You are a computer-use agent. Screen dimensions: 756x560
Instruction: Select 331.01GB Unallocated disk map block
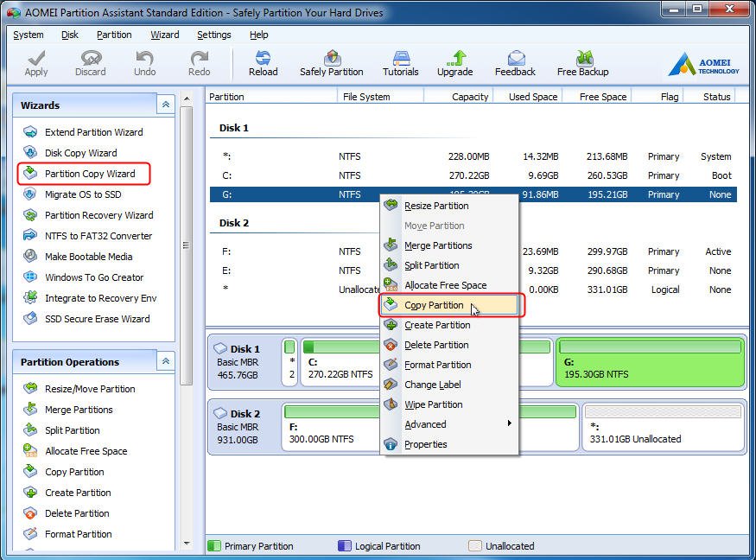pyautogui.click(x=664, y=428)
